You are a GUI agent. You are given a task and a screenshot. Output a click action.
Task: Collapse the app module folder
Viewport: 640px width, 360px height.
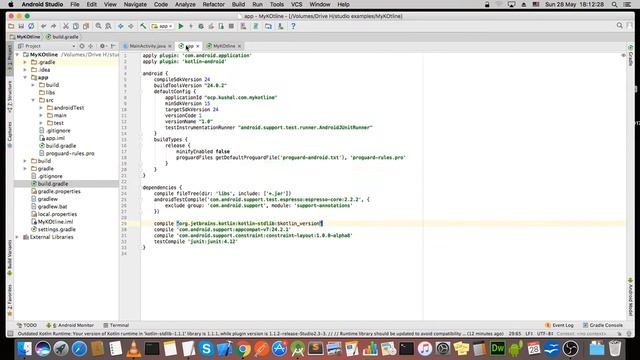[25, 77]
